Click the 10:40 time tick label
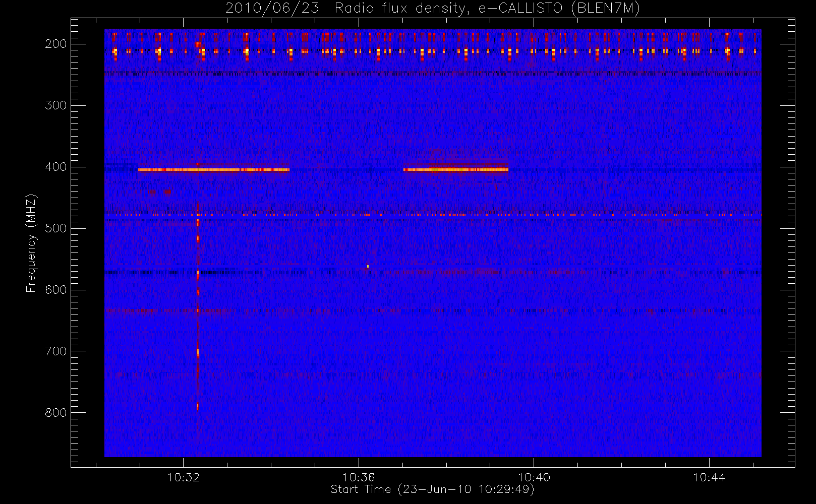Viewport: 816px width, 504px height. [534, 477]
